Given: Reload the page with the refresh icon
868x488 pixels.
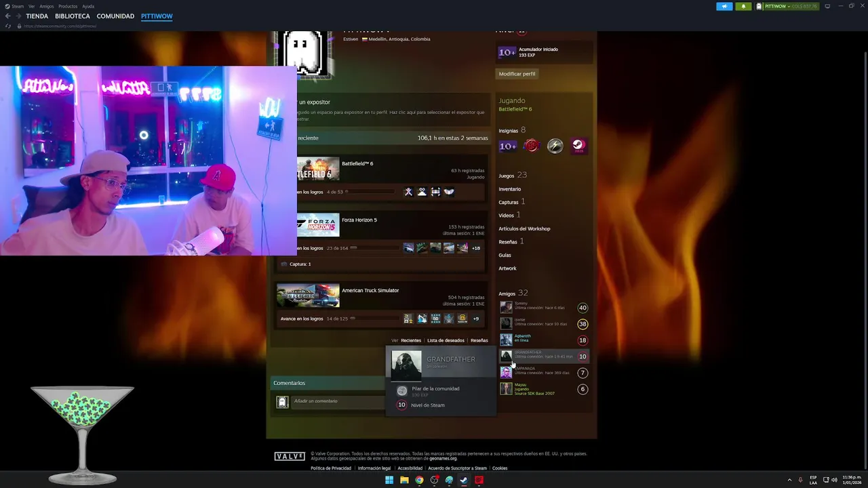Looking at the screenshot, I should [x=8, y=26].
